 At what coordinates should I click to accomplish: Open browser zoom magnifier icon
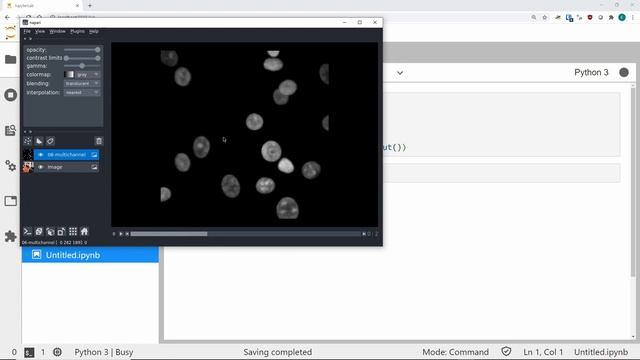534,18
